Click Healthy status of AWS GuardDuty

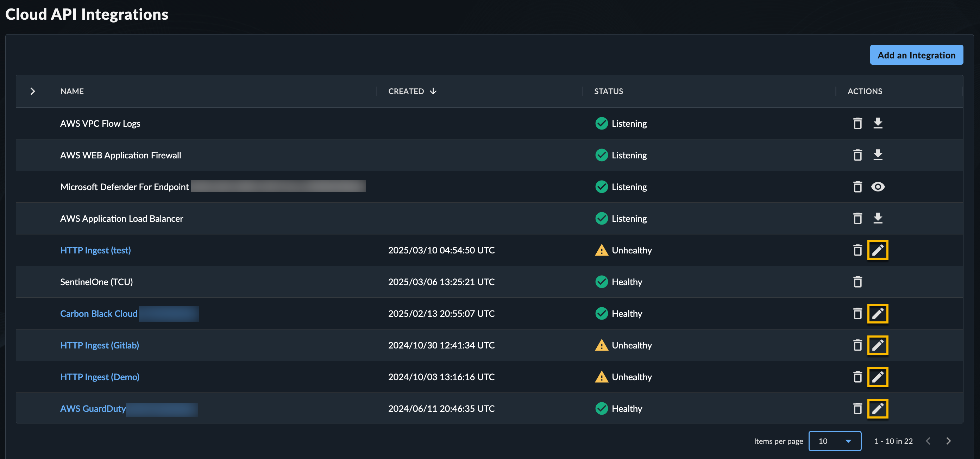(618, 409)
